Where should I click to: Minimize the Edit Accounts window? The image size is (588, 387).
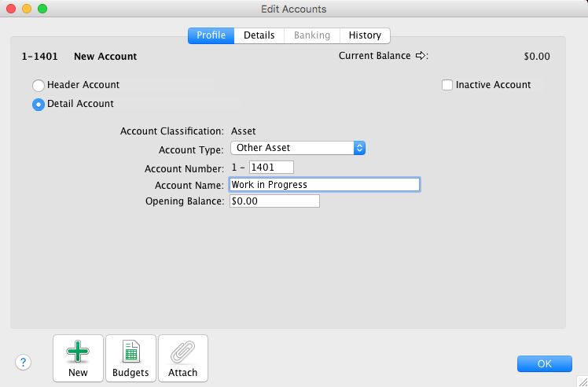tap(27, 9)
